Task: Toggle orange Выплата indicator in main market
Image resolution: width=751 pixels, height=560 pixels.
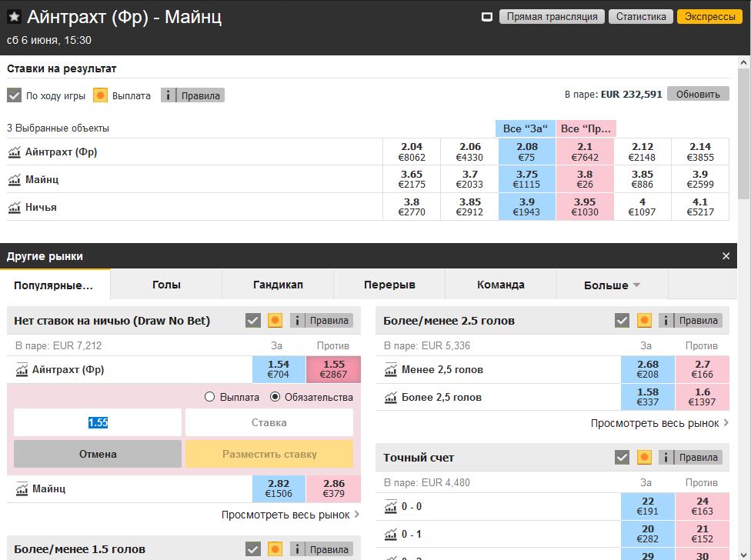Action: click(100, 95)
